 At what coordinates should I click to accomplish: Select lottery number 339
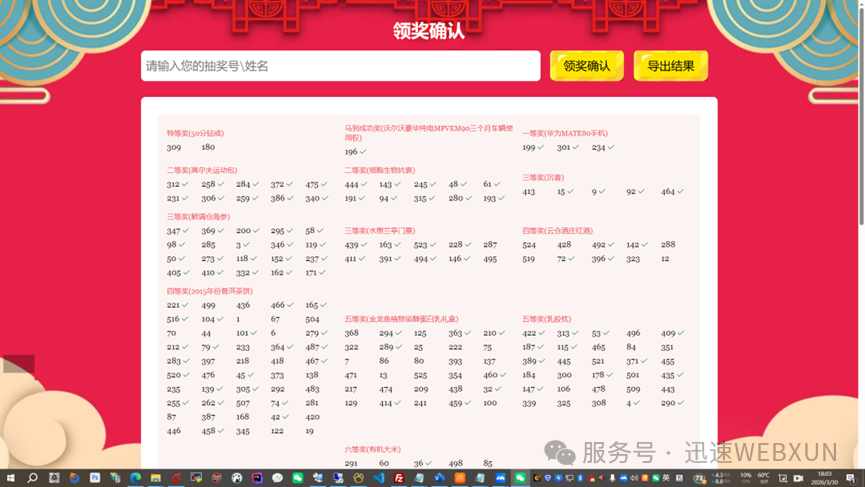click(x=529, y=403)
